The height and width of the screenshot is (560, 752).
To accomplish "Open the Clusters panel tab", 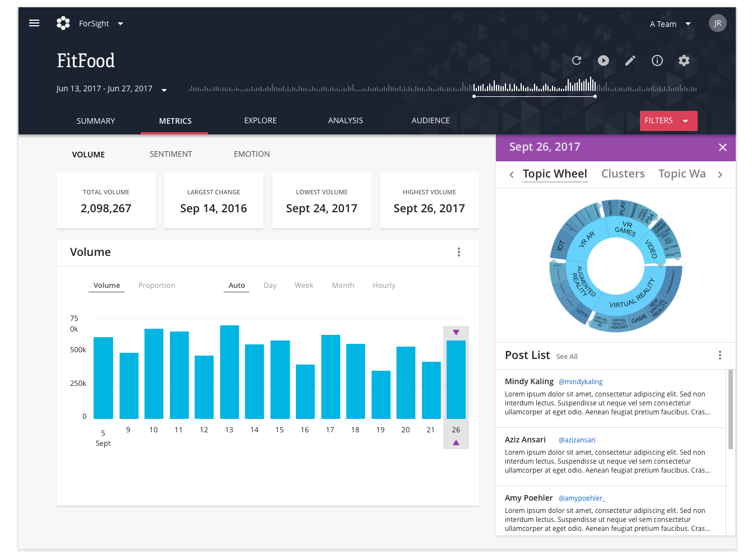I will (623, 174).
